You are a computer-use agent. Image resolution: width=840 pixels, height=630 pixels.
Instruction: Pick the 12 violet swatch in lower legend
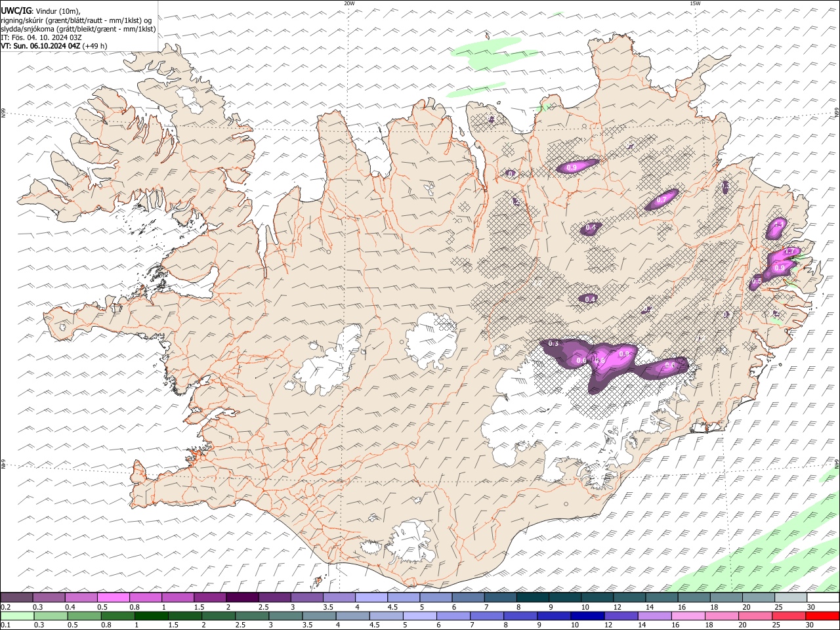pos(621,616)
